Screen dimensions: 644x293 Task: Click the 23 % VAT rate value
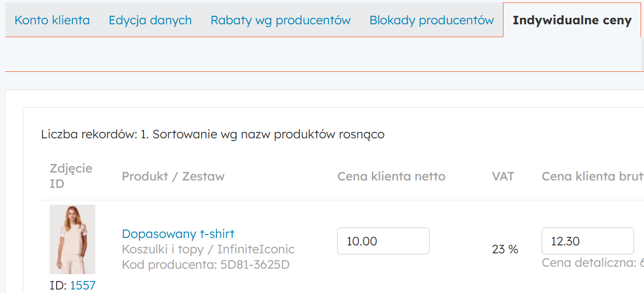tap(505, 249)
